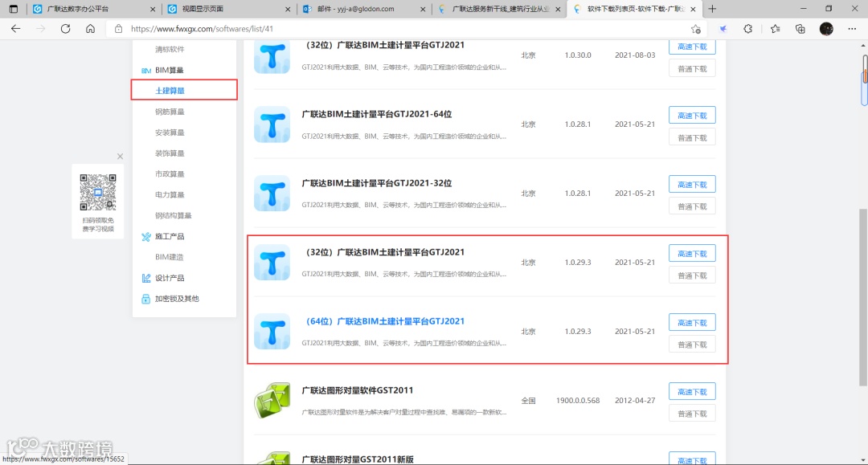The height and width of the screenshot is (465, 868).
Task: Expand BIM算量 category
Action: point(170,70)
